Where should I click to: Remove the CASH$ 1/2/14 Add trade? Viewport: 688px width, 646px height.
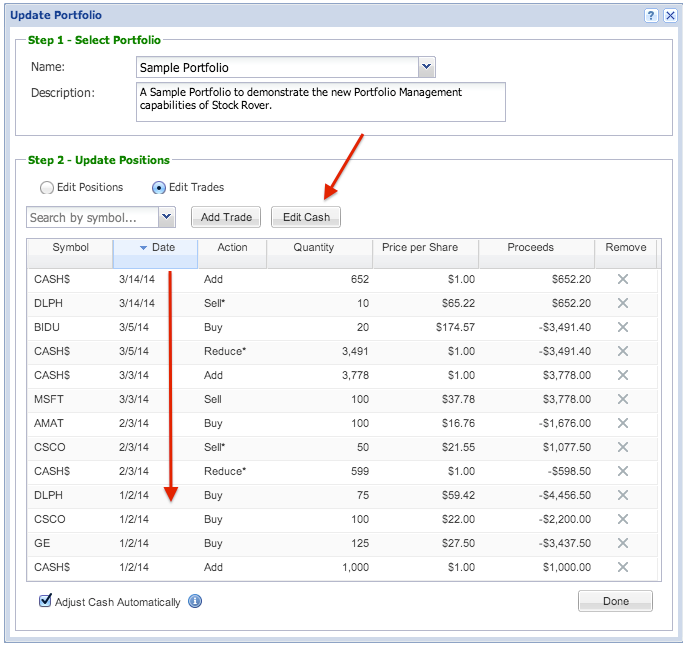coord(623,567)
